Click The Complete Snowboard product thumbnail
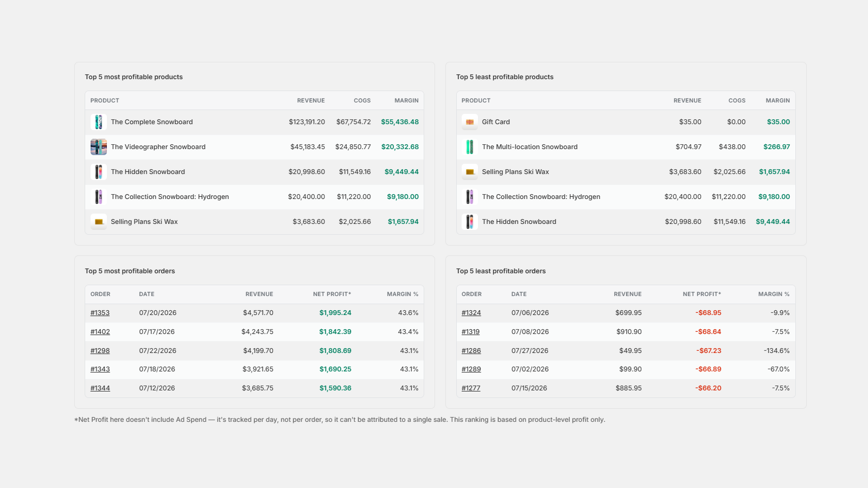 coord(99,122)
